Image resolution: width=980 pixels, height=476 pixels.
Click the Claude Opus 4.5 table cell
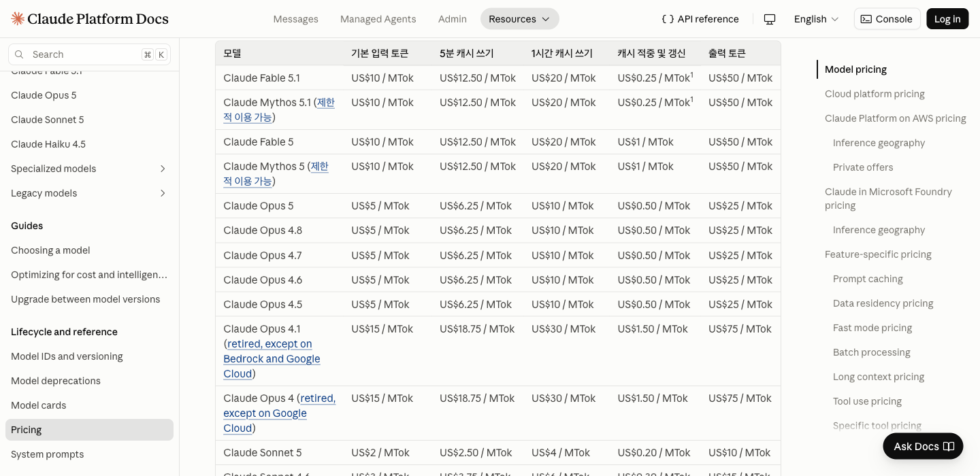click(263, 304)
